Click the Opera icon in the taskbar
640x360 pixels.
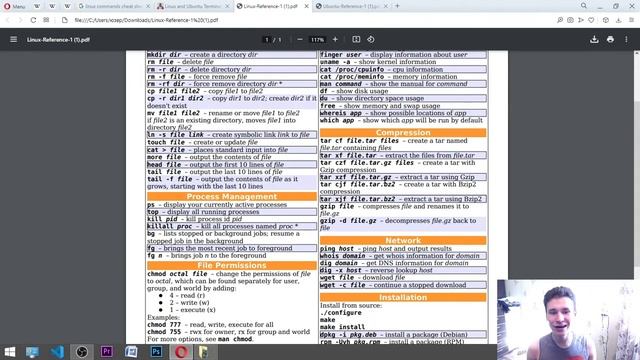[x=181, y=352]
